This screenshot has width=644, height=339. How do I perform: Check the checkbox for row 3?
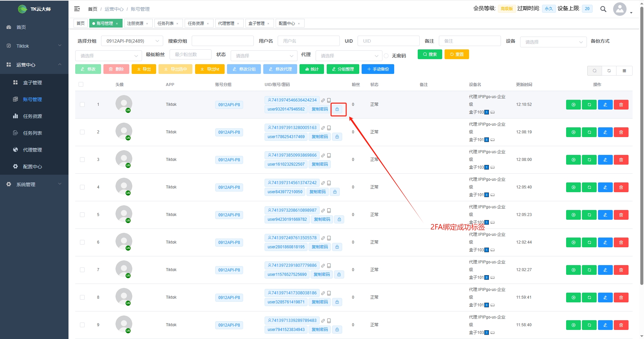(82, 160)
